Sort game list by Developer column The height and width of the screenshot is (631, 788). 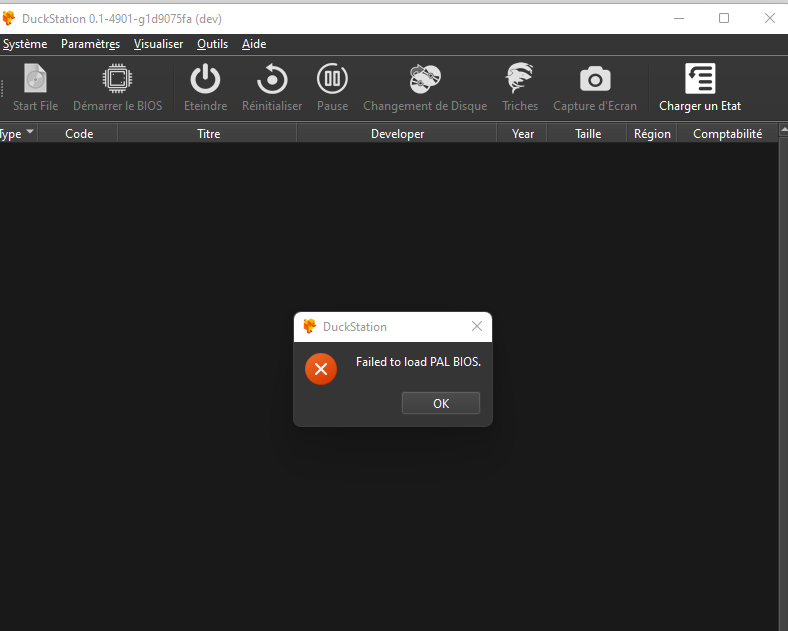point(397,134)
